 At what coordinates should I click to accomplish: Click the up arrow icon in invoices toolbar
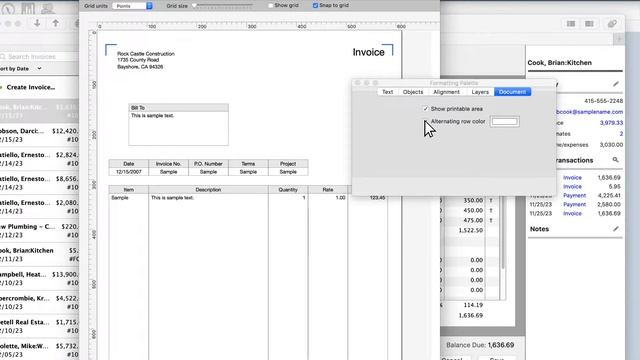56,23
